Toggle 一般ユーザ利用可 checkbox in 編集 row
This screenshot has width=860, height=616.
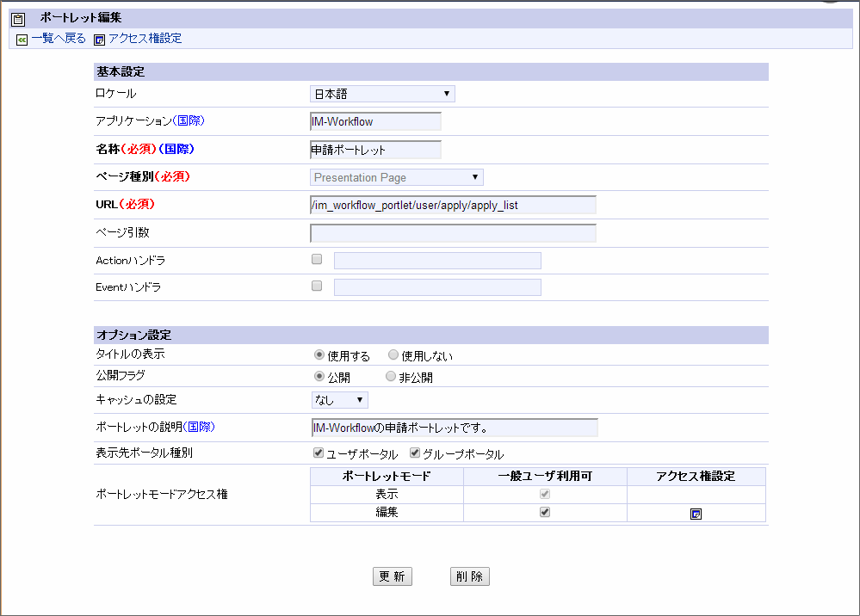point(545,512)
